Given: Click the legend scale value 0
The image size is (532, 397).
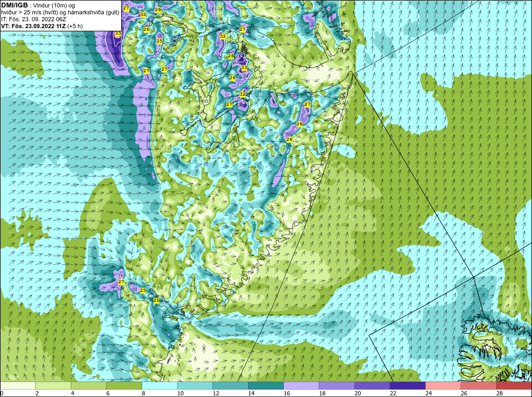Looking at the screenshot, I should click(x=2, y=393).
